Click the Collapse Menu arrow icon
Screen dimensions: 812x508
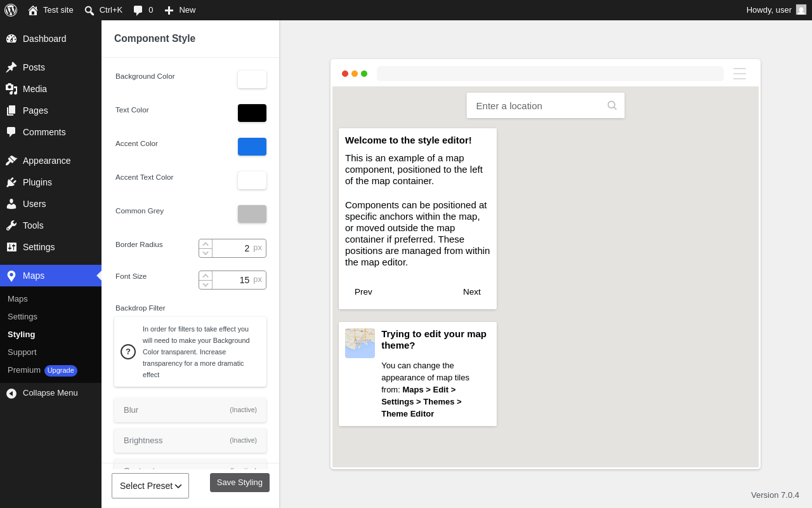pos(11,393)
